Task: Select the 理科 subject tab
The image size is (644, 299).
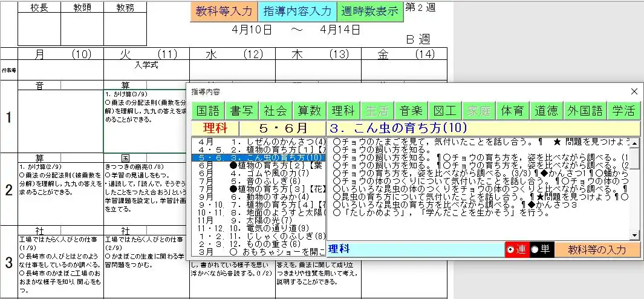Action: coord(343,111)
